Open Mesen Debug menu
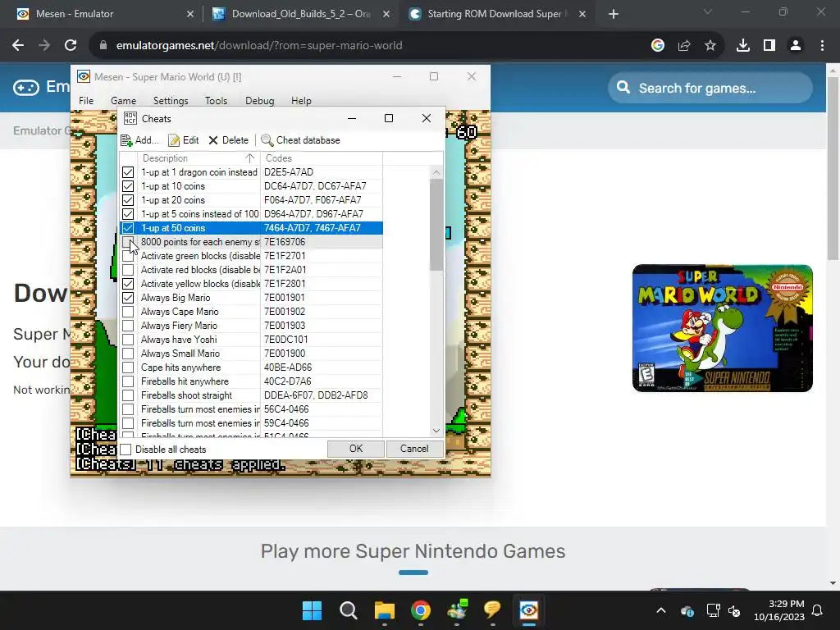 click(260, 101)
